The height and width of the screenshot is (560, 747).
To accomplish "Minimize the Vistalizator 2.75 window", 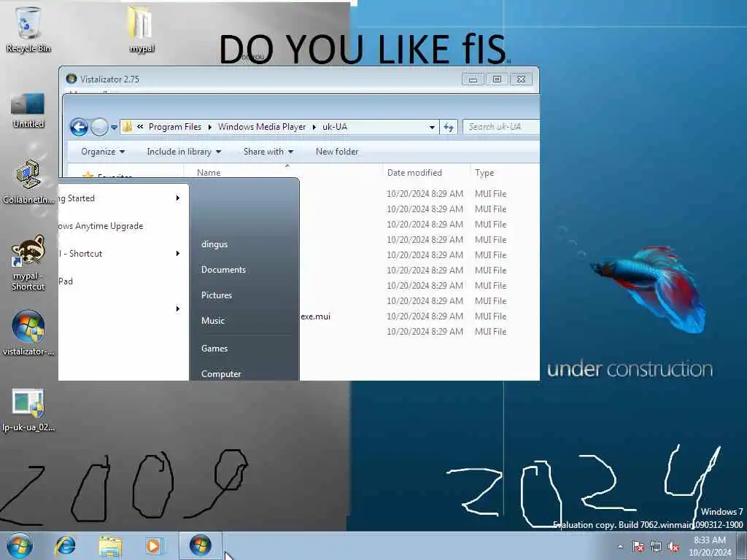I will coord(473,79).
